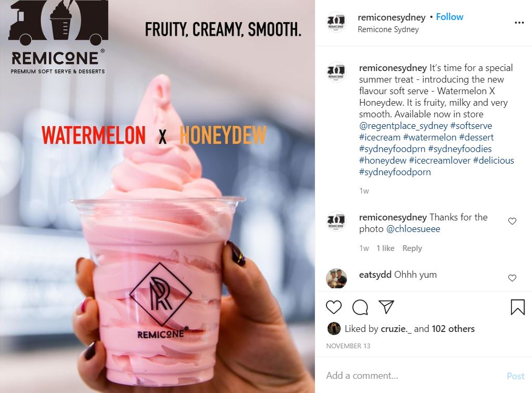Open the @chloesueee mention
Screen dimensions: 532x393
(413, 229)
